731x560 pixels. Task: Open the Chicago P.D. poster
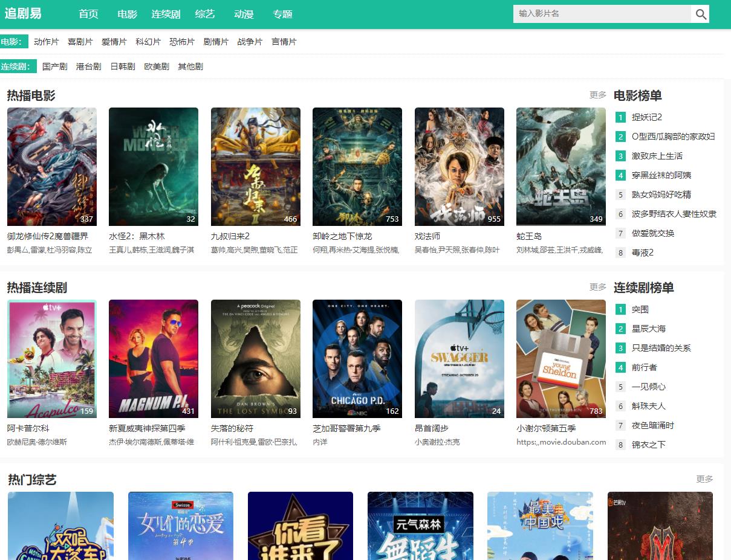click(357, 358)
